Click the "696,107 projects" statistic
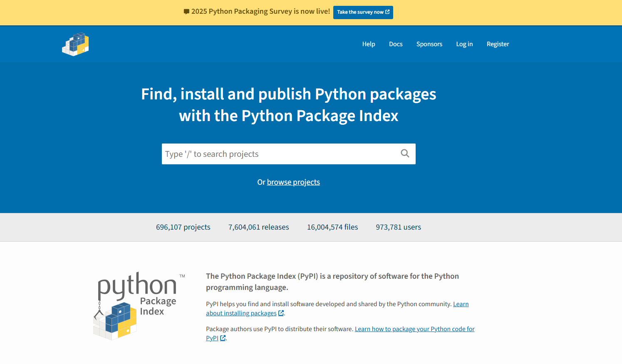Screen dimensions: 622x364 [x=183, y=227]
